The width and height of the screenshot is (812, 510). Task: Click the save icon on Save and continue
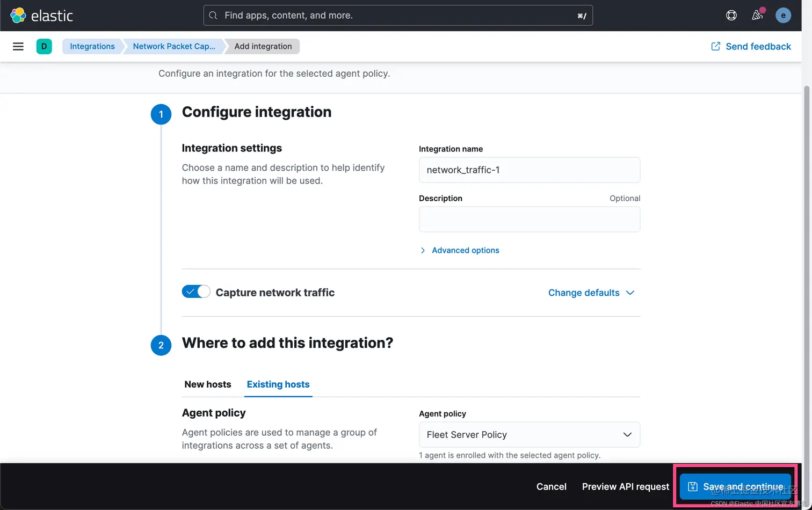tap(693, 486)
